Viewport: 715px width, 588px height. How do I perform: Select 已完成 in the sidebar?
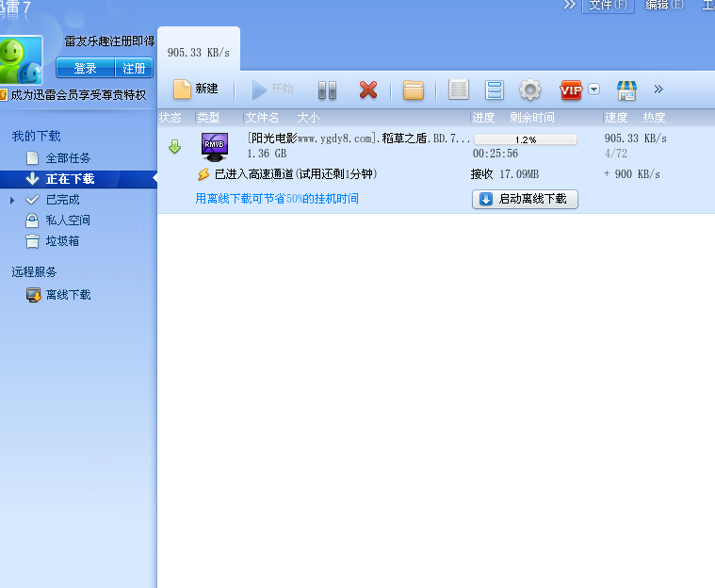pyautogui.click(x=62, y=200)
